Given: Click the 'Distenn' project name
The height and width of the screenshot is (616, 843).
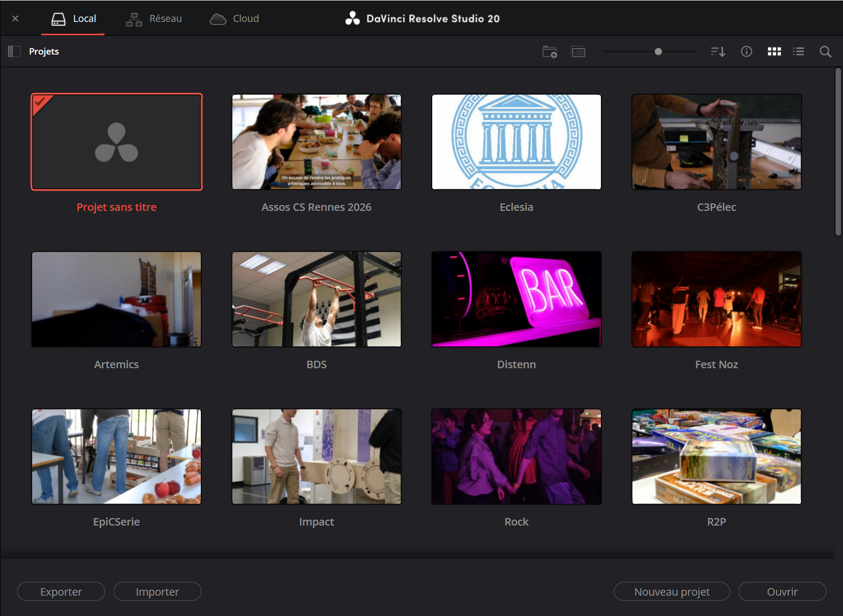Looking at the screenshot, I should [516, 364].
